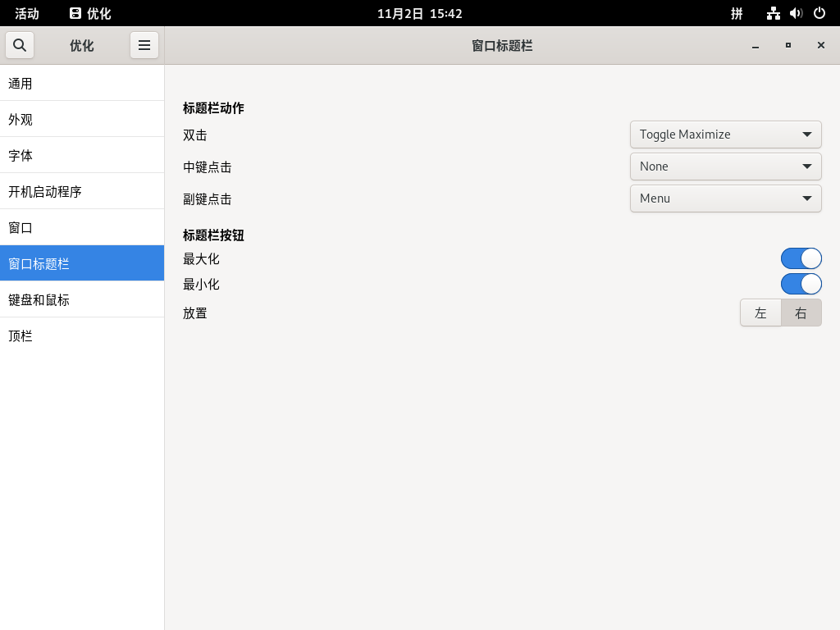Click the volume speaker icon
Image resolution: width=840 pixels, height=630 pixels.
click(796, 13)
